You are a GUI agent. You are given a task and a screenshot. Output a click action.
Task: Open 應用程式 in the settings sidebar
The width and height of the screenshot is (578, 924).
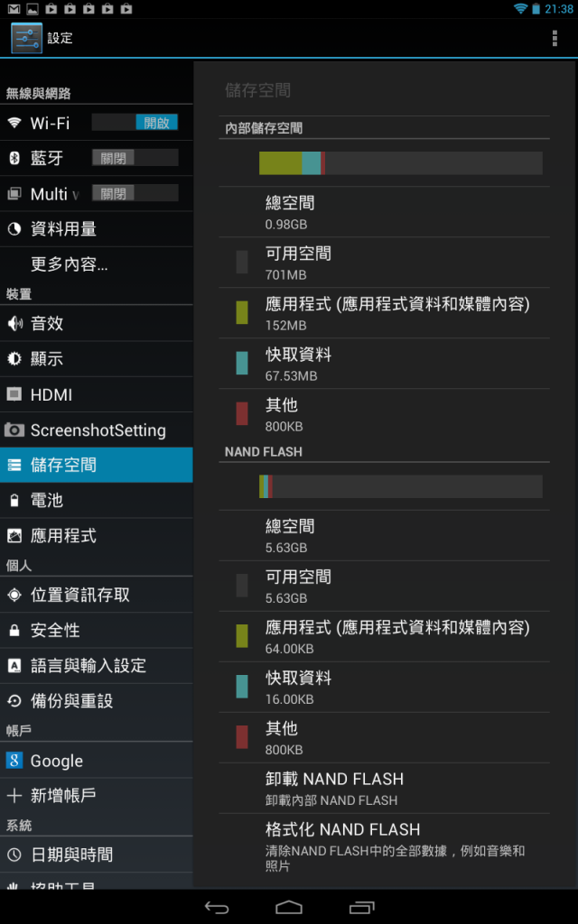[96, 536]
